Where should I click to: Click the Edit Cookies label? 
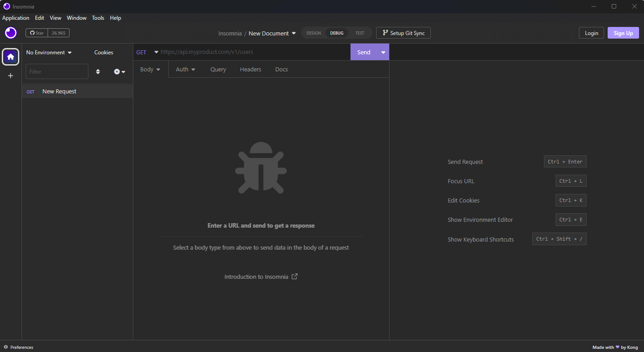tap(464, 200)
